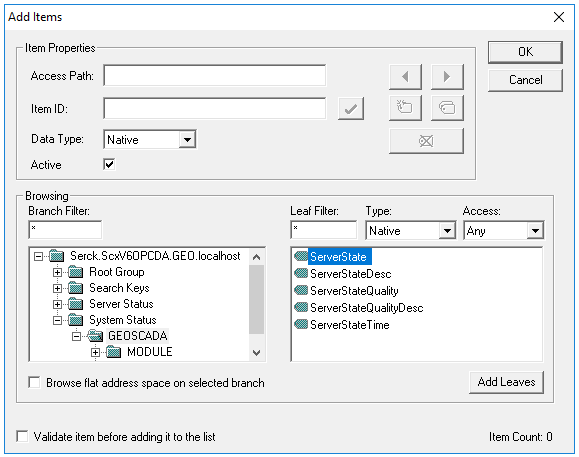Click the Add Leaves button

[x=506, y=382]
